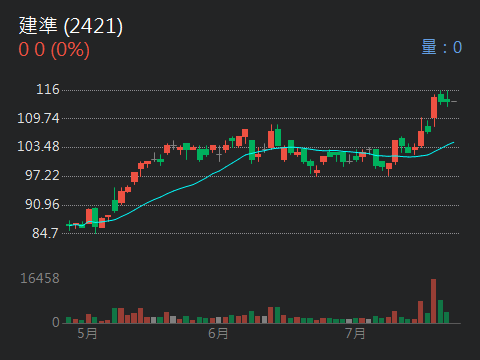Screen dimensions: 480x360
Task: Click the 103.48 price axis label
Action: pyautogui.click(x=38, y=147)
